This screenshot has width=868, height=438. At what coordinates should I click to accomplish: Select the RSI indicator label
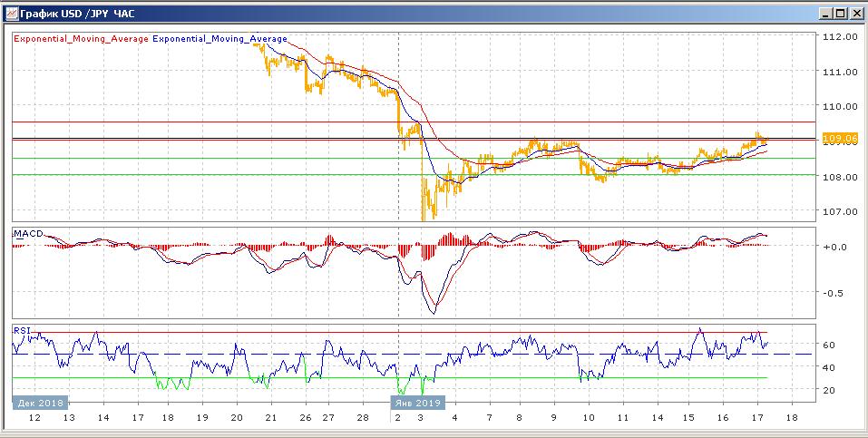[x=20, y=330]
